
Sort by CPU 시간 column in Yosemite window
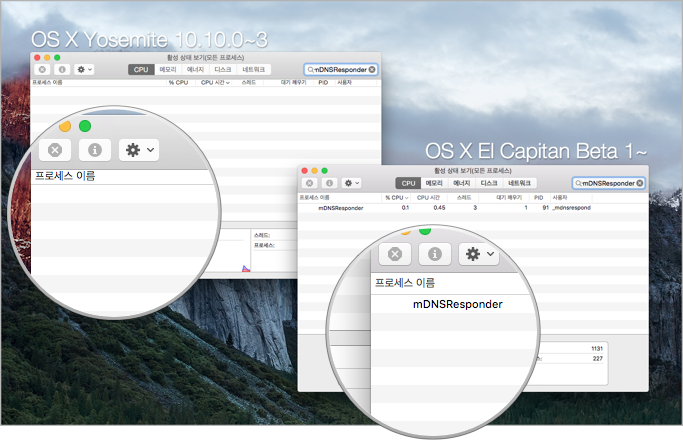pos(215,82)
